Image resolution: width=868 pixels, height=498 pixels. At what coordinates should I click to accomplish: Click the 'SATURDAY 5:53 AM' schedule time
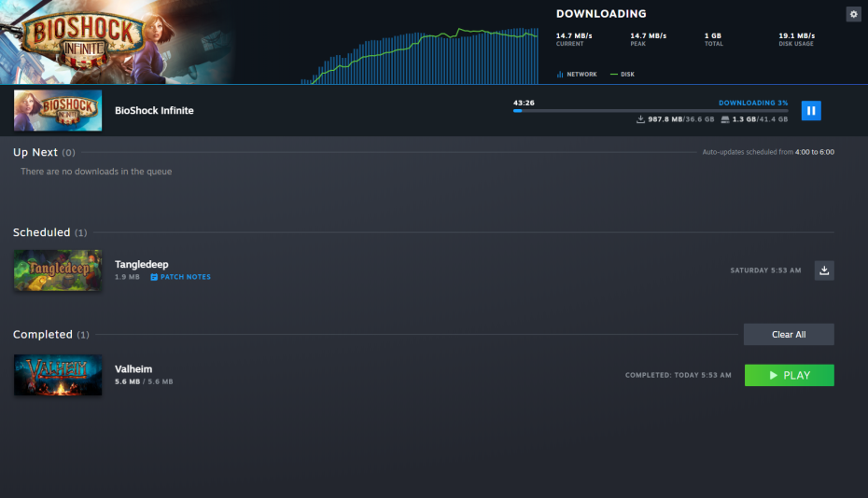(x=765, y=270)
